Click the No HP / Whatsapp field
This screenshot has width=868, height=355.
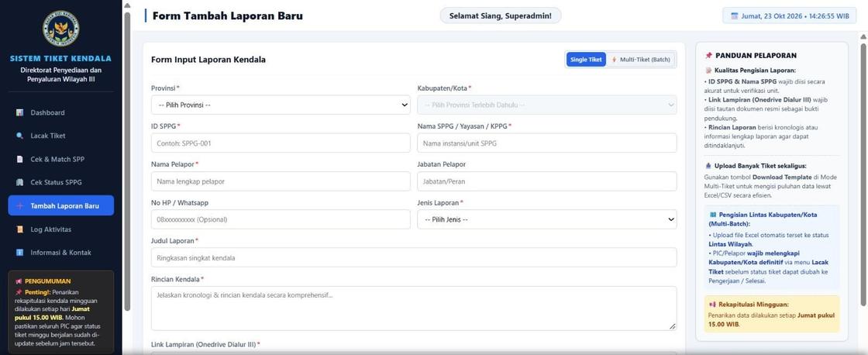point(281,219)
